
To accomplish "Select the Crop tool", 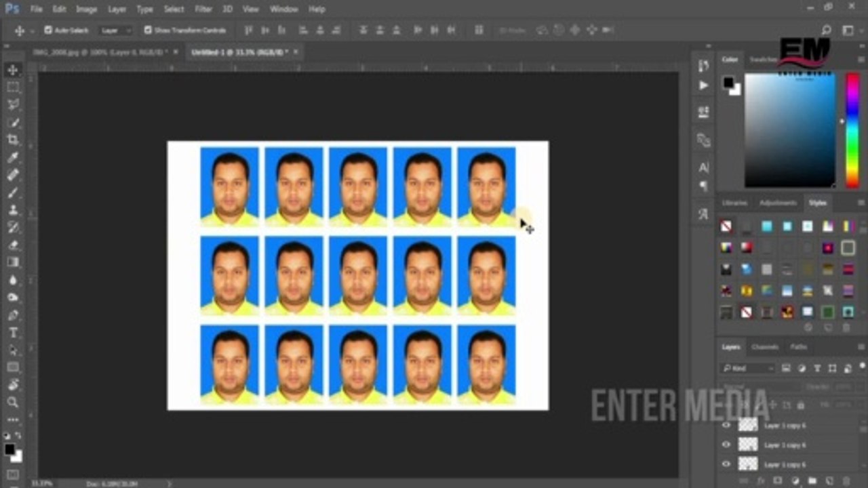I will click(13, 140).
